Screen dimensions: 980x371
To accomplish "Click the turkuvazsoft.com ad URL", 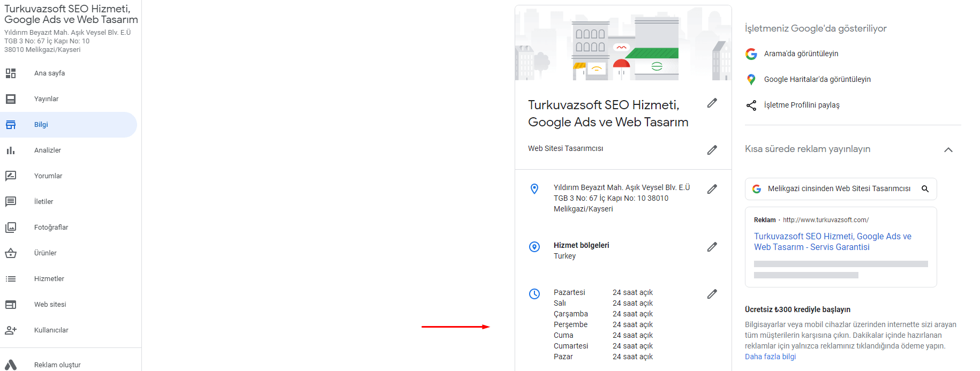I will [x=826, y=220].
